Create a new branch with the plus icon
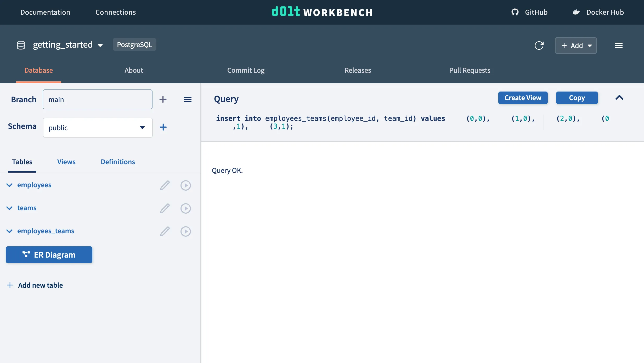 pyautogui.click(x=163, y=99)
